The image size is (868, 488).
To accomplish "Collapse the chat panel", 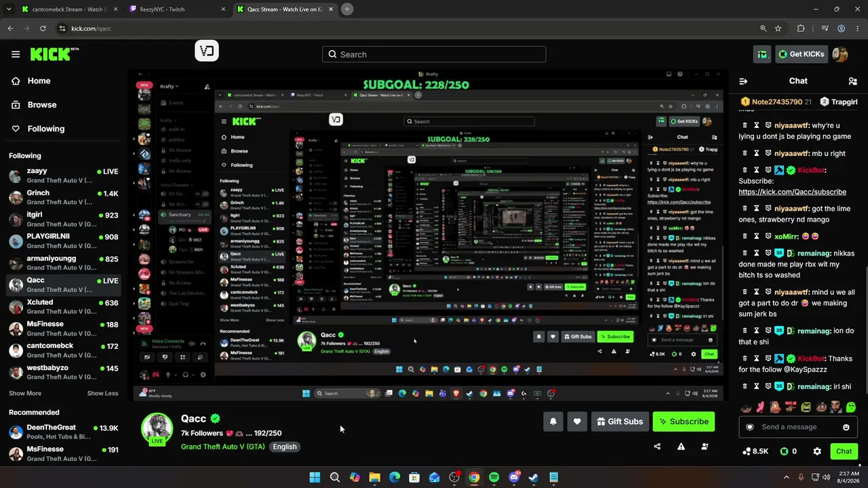I will coord(743,81).
